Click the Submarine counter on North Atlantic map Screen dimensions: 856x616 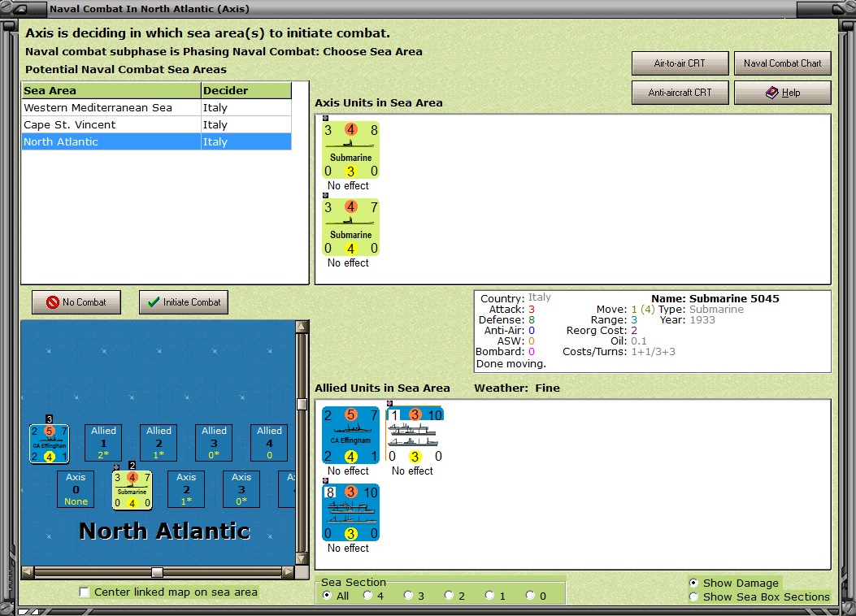[133, 490]
